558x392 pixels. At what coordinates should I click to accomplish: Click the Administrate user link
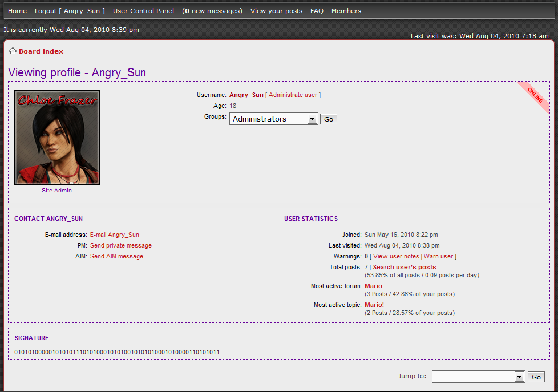click(293, 95)
